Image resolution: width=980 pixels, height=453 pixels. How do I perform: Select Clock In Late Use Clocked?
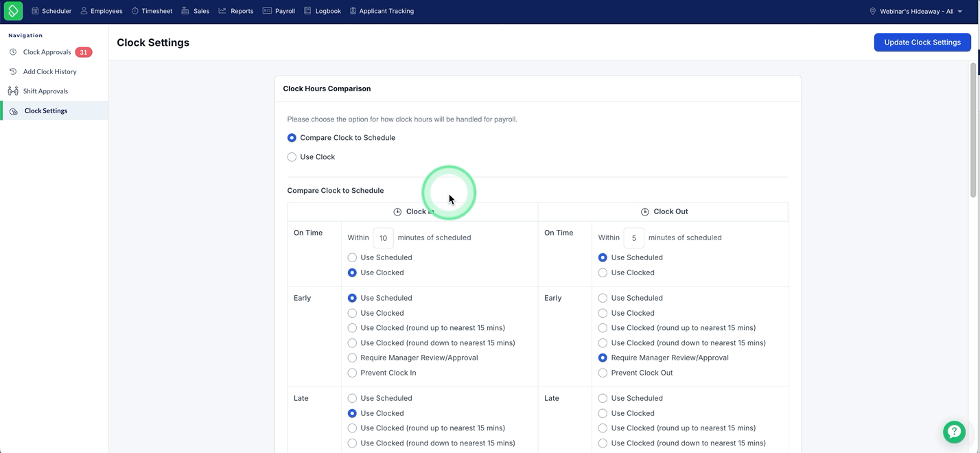click(x=352, y=413)
